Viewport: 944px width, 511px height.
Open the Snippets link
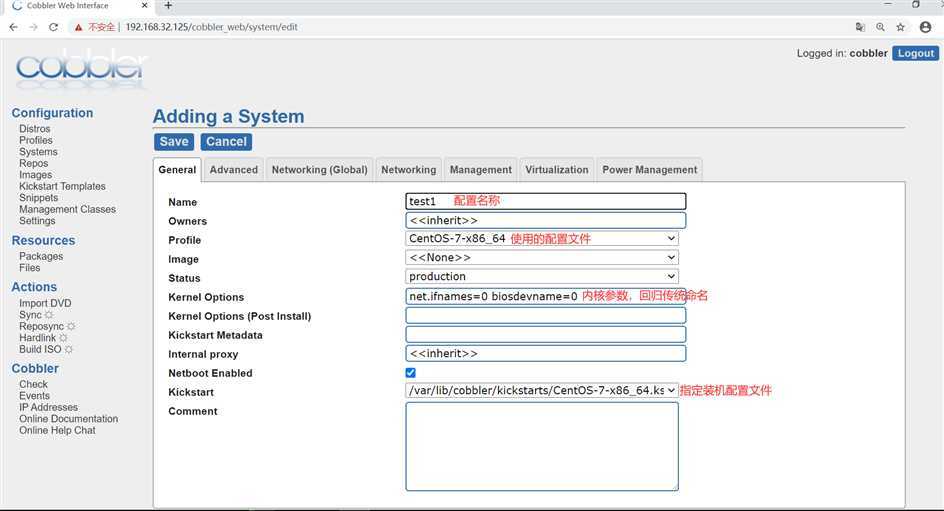(x=39, y=197)
